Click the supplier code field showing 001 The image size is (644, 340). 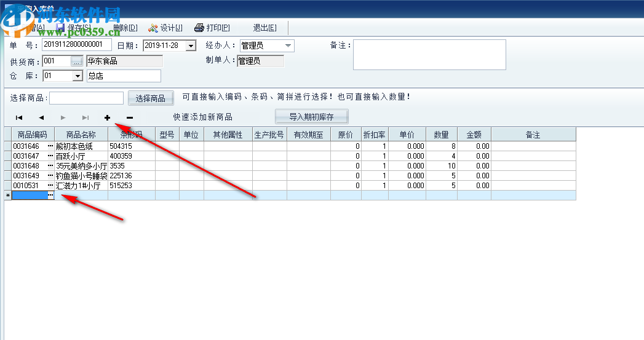[x=57, y=61]
